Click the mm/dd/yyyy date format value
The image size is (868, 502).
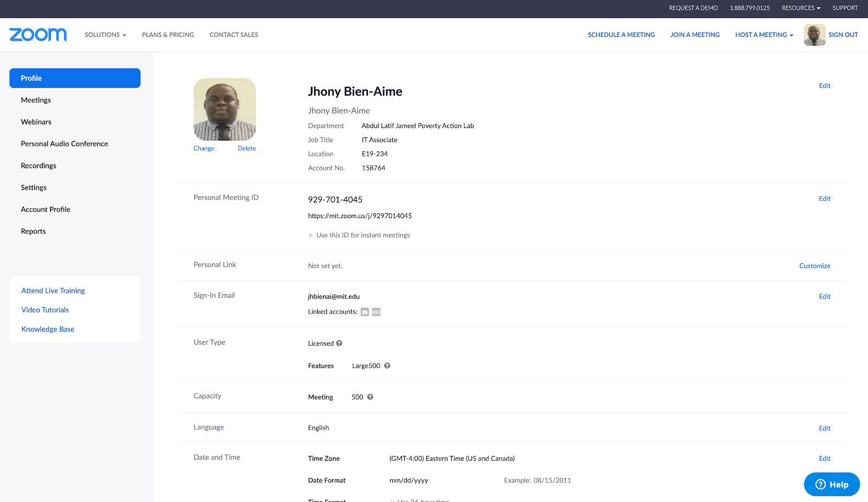pyautogui.click(x=409, y=480)
